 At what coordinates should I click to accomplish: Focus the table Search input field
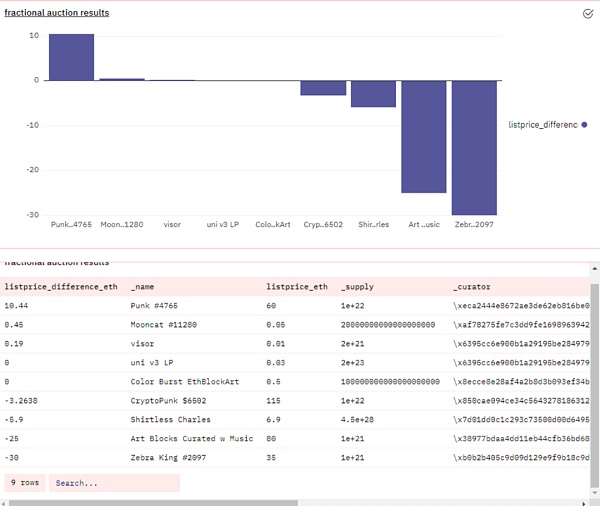(114, 483)
